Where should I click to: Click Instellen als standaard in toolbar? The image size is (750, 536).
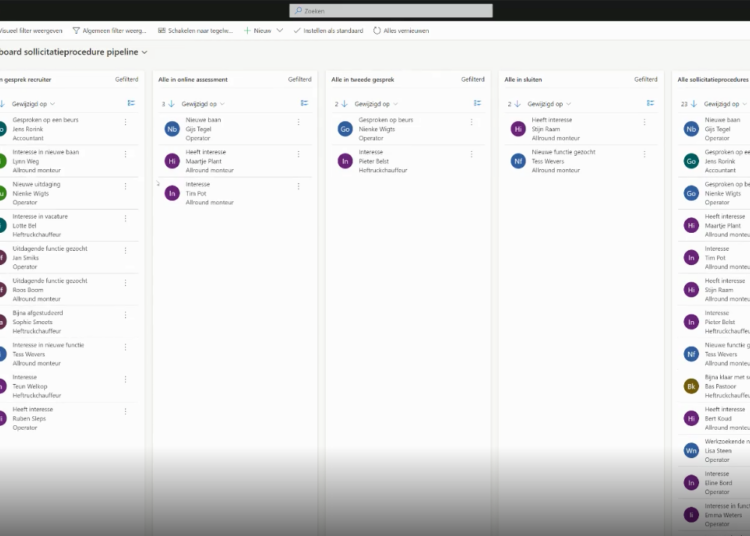point(329,31)
